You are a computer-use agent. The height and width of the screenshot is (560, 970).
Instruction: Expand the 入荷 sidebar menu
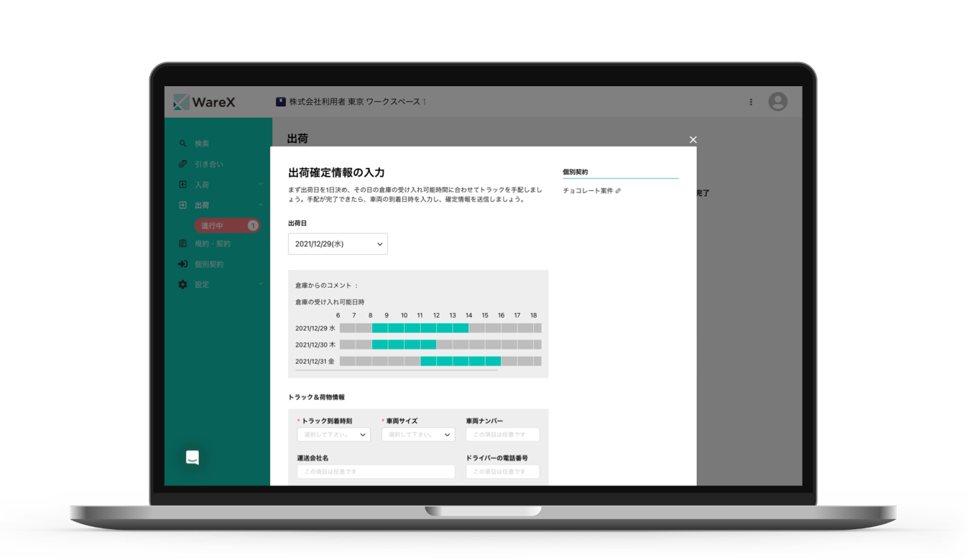[260, 185]
